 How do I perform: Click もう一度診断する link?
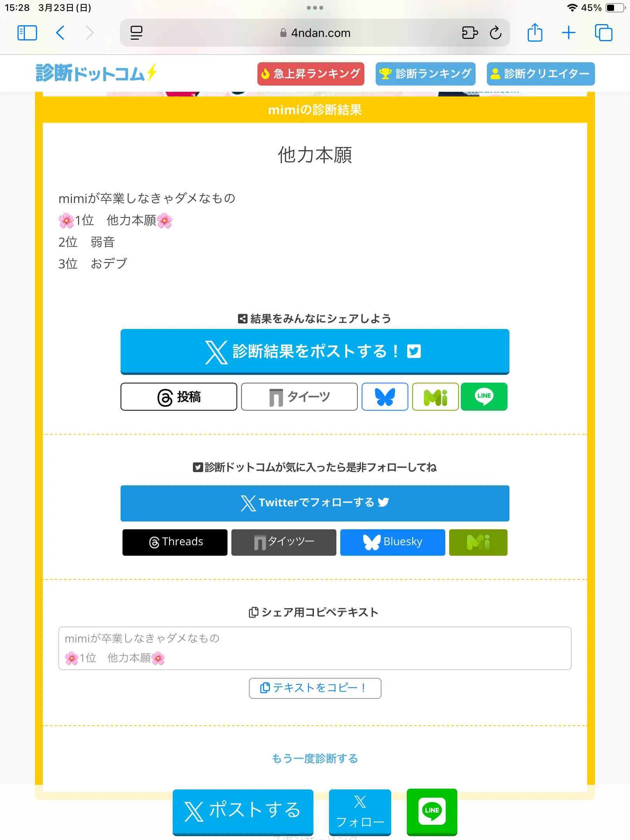tap(315, 758)
